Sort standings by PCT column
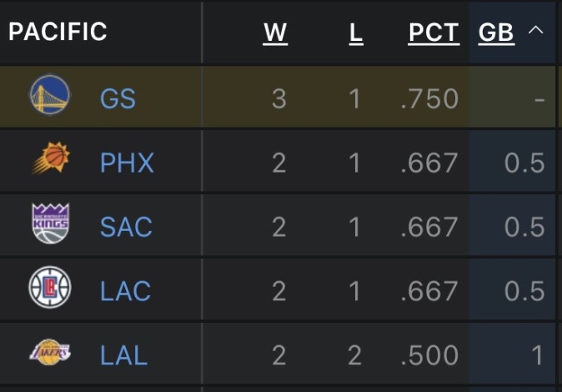Viewport: 562px width, 392px height. tap(434, 33)
